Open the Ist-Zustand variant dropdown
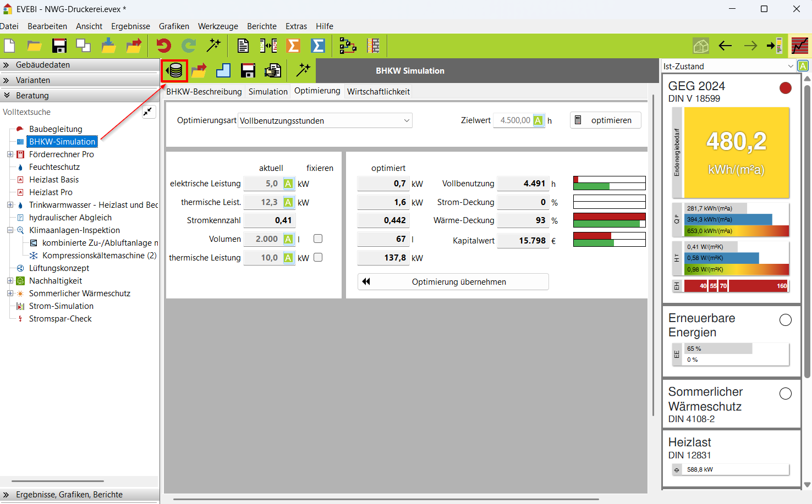This screenshot has width=812, height=504. coord(728,67)
